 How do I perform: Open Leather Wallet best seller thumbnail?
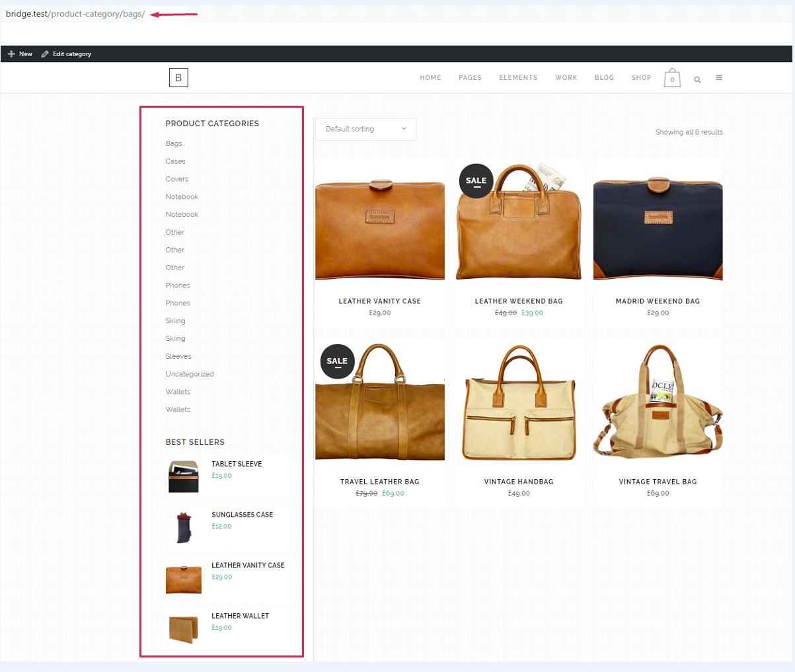pyautogui.click(x=184, y=629)
